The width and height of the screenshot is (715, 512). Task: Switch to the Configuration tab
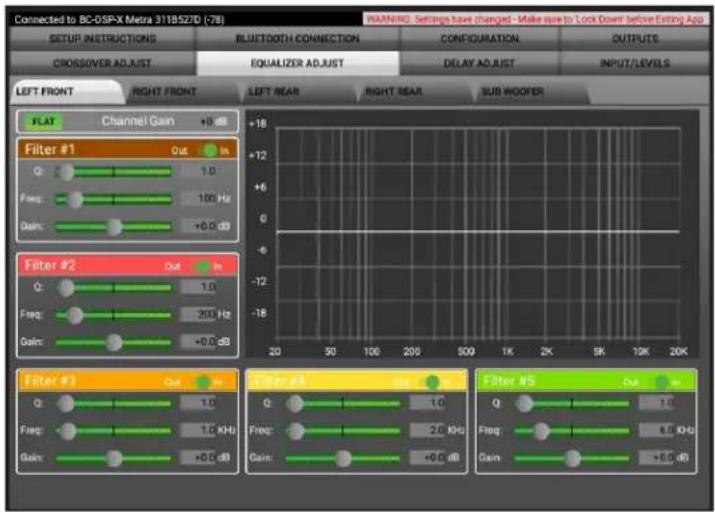click(x=480, y=39)
